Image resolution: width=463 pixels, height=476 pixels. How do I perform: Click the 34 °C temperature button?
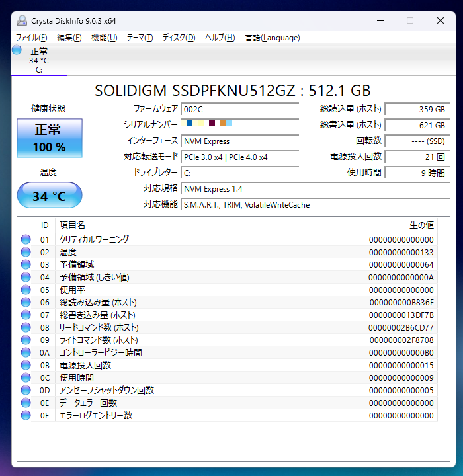[49, 196]
